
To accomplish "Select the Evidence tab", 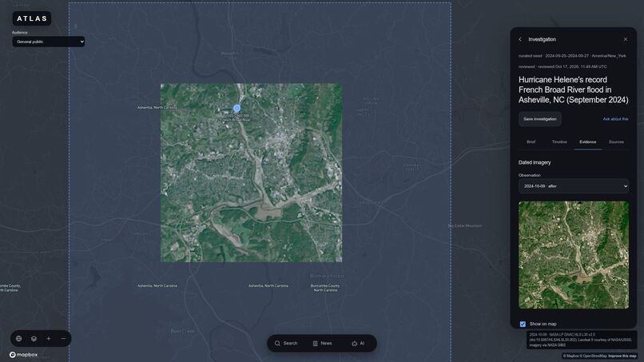I will (x=588, y=141).
